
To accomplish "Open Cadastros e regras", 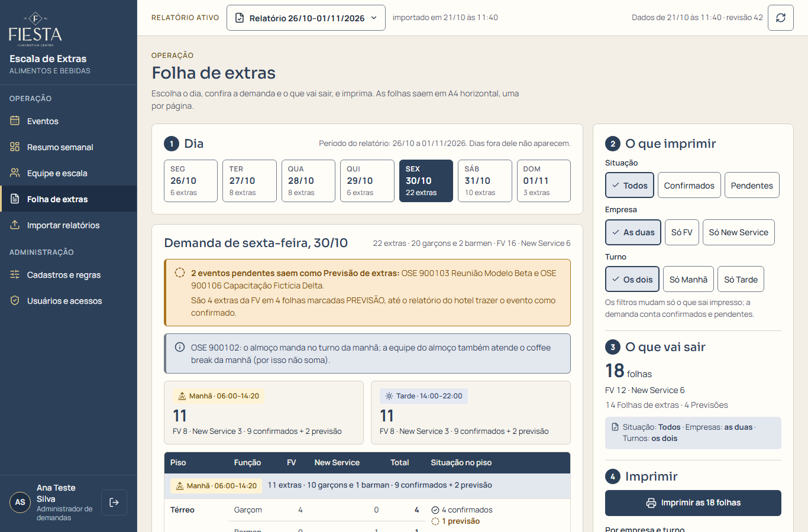I will pyautogui.click(x=69, y=274).
